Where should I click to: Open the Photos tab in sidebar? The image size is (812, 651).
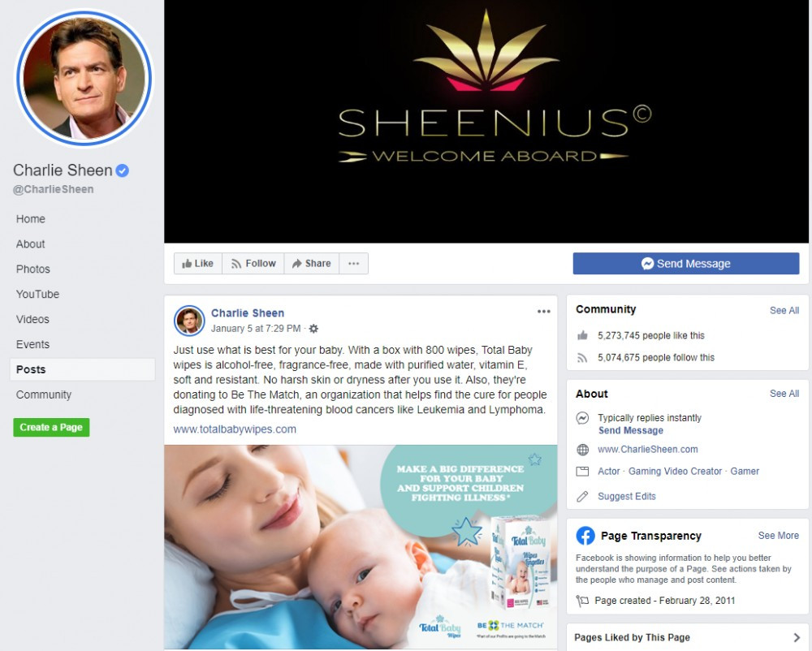tap(33, 269)
